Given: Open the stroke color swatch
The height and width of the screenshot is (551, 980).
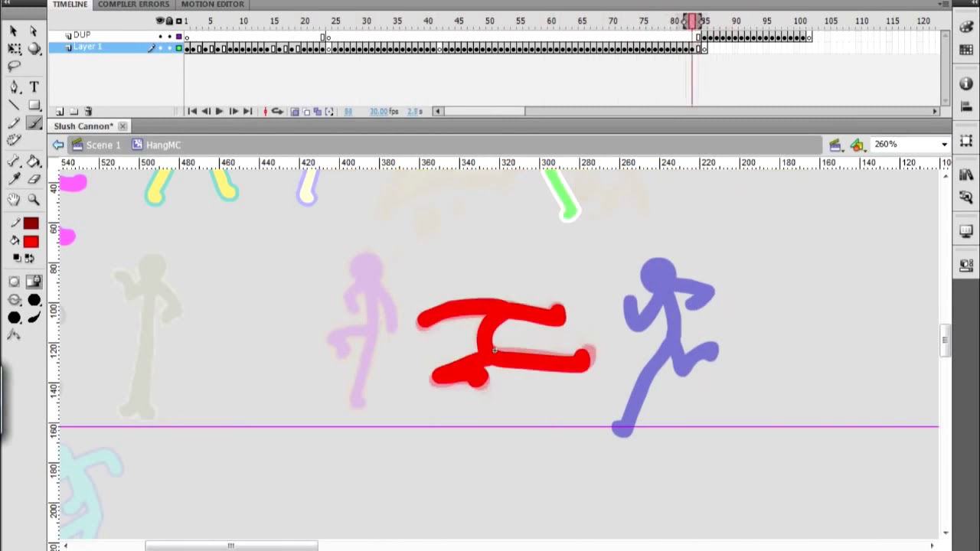Looking at the screenshot, I should [x=31, y=223].
